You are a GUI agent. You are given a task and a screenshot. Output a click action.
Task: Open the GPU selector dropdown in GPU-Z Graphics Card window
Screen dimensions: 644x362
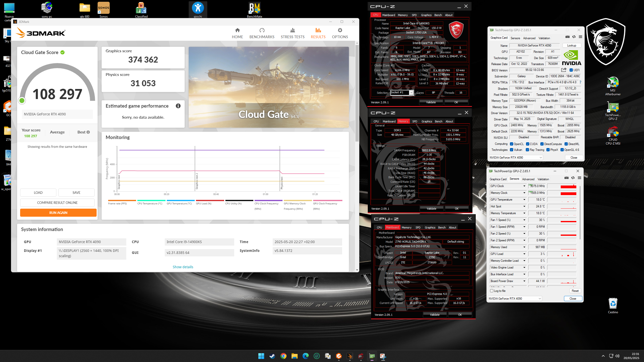point(516,158)
